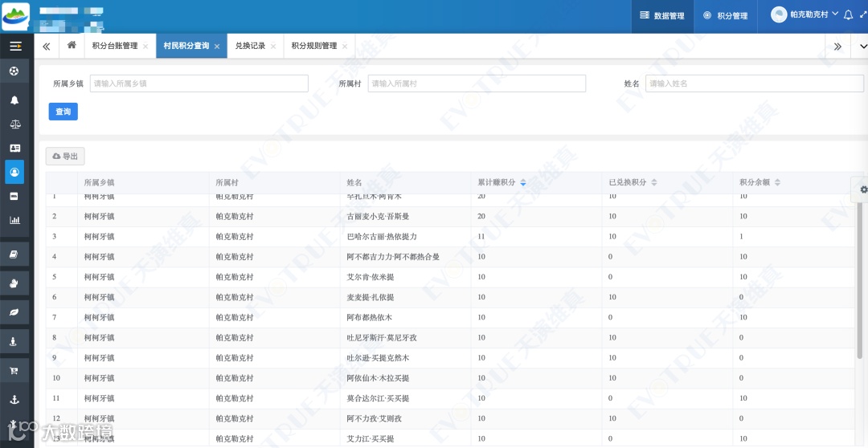
Task: Click the application logo
Action: (15, 17)
